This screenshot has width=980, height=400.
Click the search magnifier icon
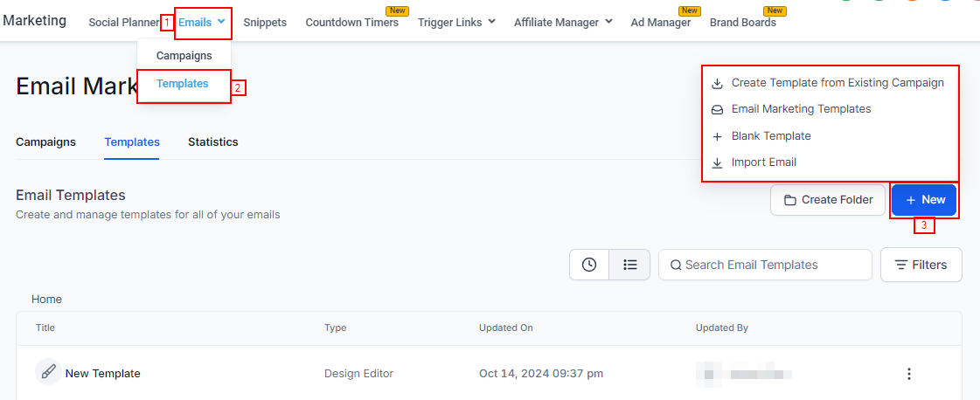coord(676,266)
